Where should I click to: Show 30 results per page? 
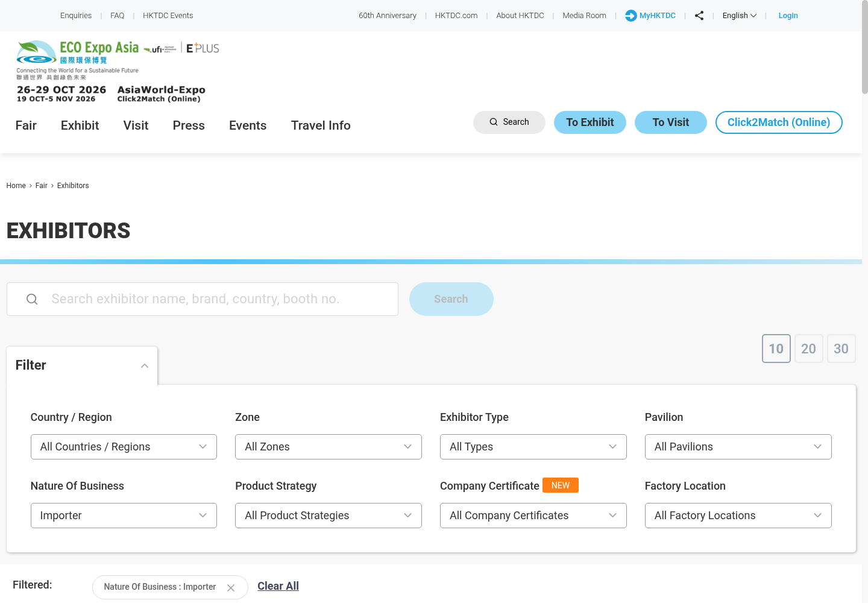tap(841, 349)
